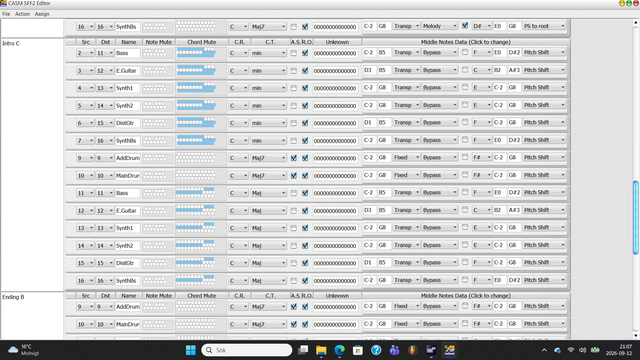This screenshot has width=640, height=360.
Task: Focus the taskbar search box 'Sök'
Action: pyautogui.click(x=247, y=350)
